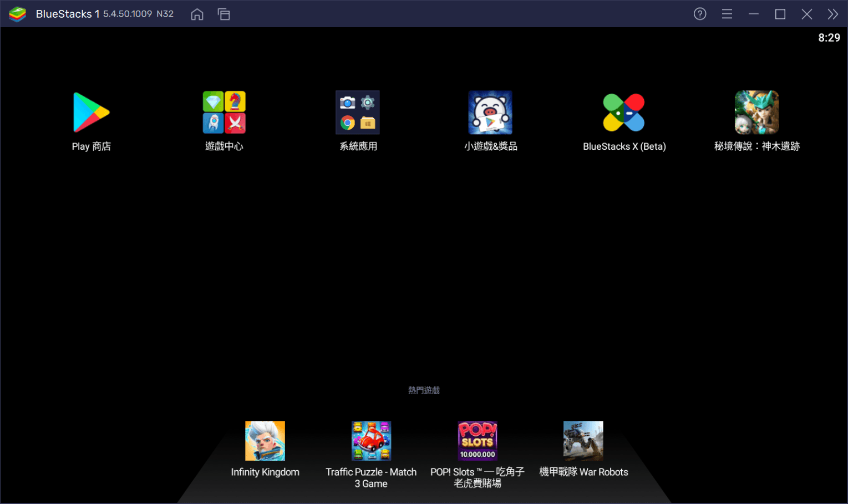Image resolution: width=848 pixels, height=504 pixels.
Task: Click the BlueStacks logo in title bar
Action: (18, 14)
